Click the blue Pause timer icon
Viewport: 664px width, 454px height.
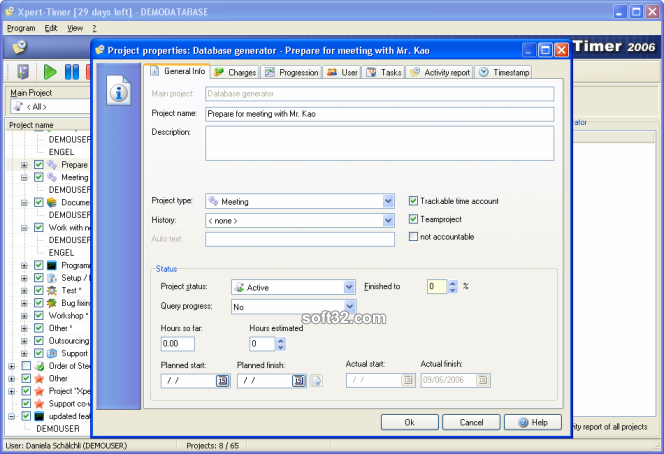tap(72, 72)
